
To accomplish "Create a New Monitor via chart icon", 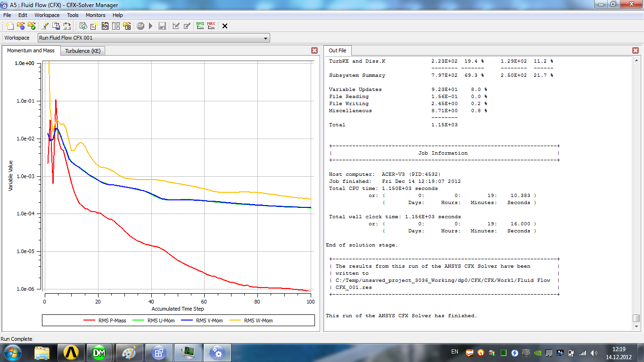I will [x=94, y=26].
